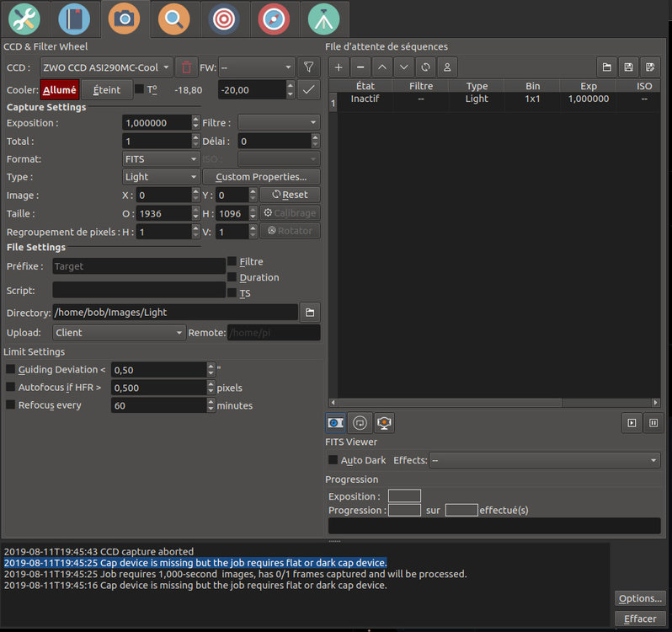Screen dimensions: 672x632
Task: Switch to the Scheduler notebook tab
Action: click(x=74, y=19)
